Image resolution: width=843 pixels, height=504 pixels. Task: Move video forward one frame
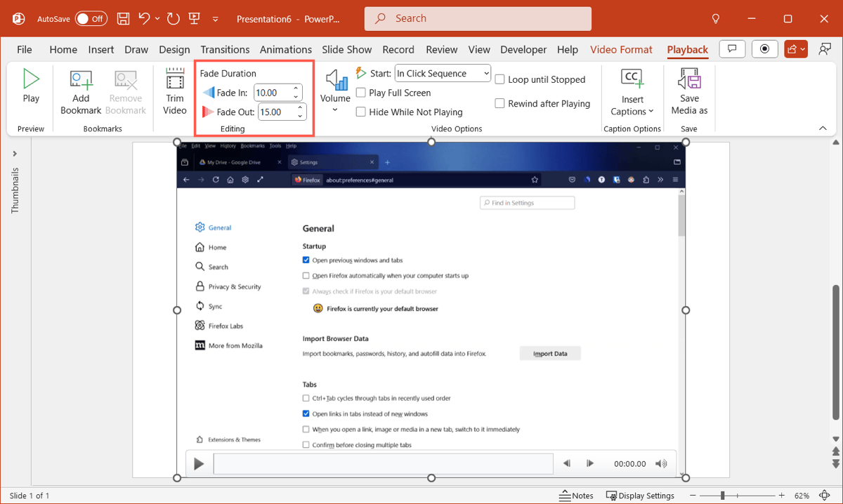tap(590, 464)
